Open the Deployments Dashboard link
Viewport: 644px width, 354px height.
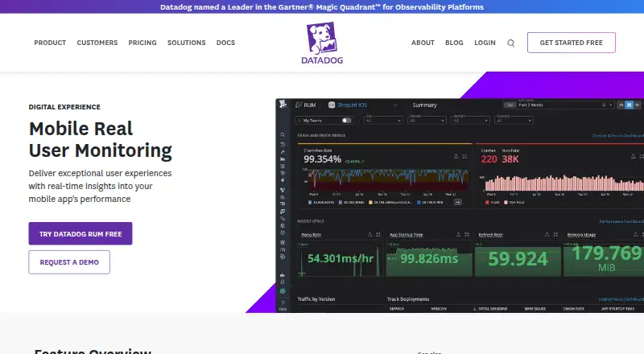click(621, 299)
